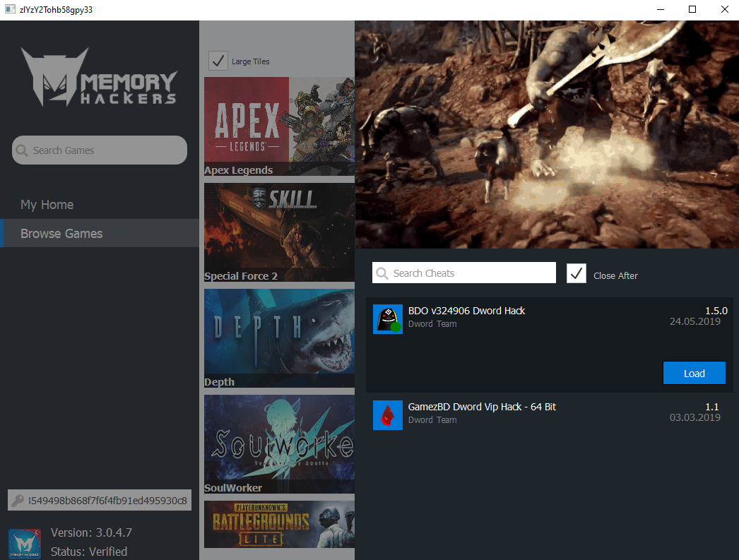
Task: Minimize the application window
Action: tap(661, 9)
